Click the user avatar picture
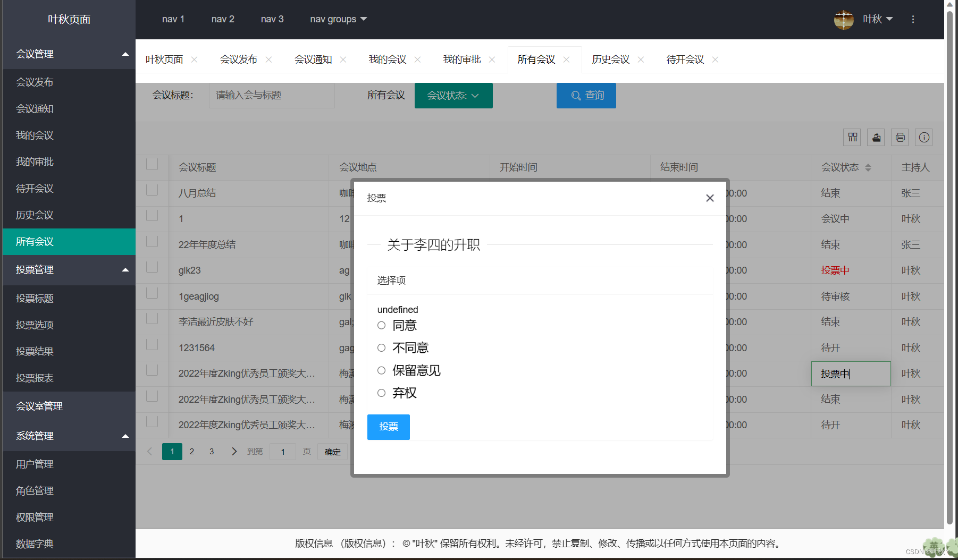The width and height of the screenshot is (958, 560). pos(844,20)
